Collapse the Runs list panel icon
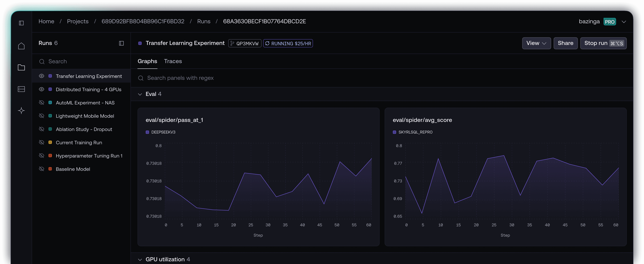 [121, 43]
